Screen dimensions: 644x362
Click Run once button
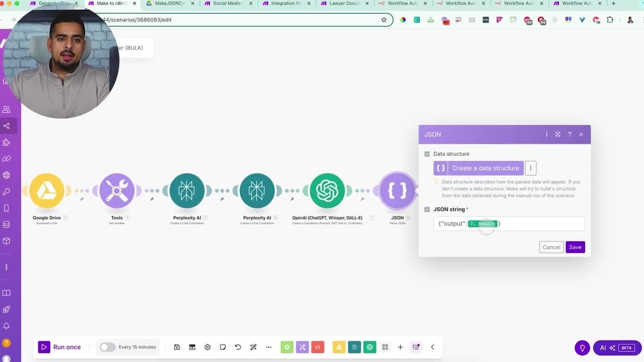click(59, 347)
